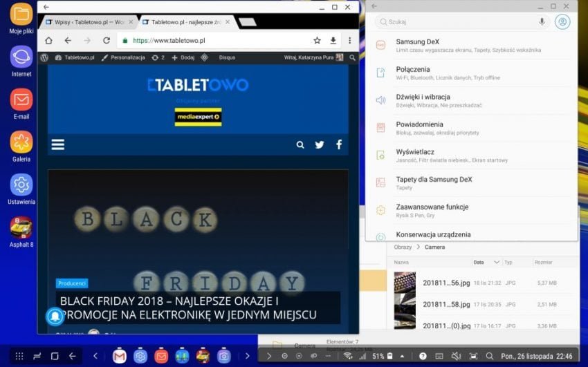Open Zaawansowane funkcje settings

click(471, 211)
